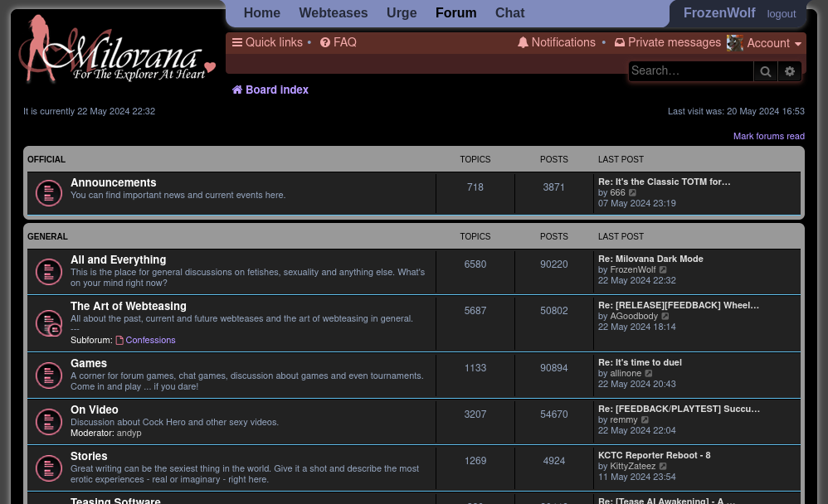This screenshot has height=504, width=828.
Task: Open the Chat tab
Action: tap(509, 12)
